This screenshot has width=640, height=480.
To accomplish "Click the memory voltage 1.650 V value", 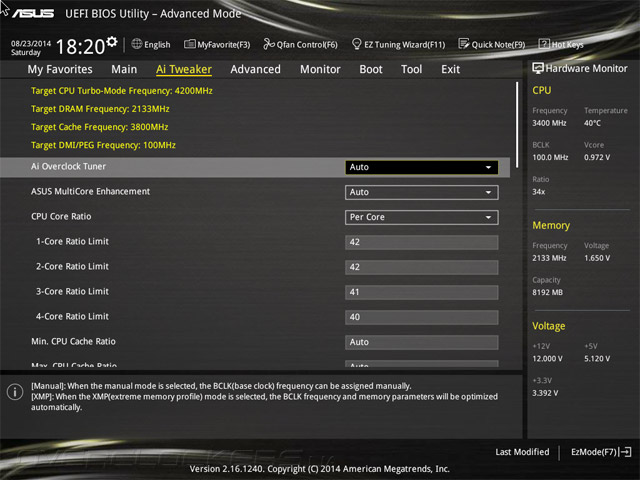I will (597, 258).
